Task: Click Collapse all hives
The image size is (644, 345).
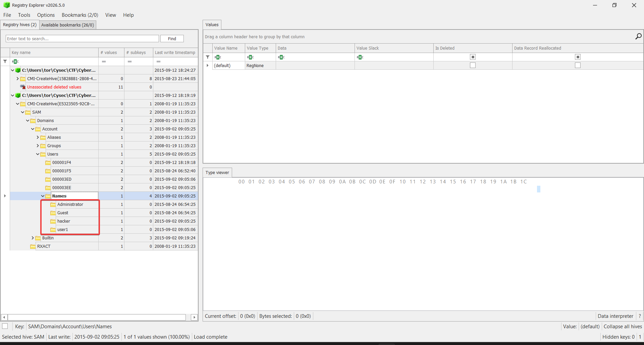Action: [x=623, y=327]
